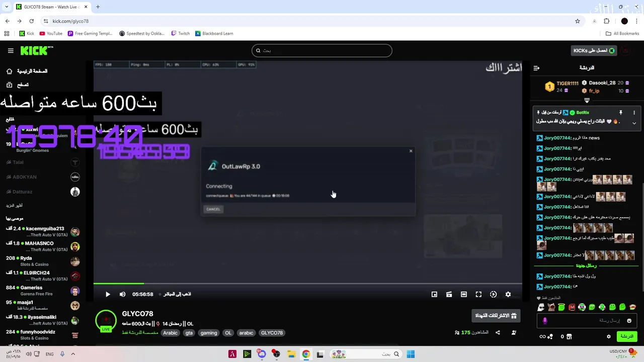Screen dimensions: 644x362
Task: Send chat with green chat button
Action: (627, 336)
